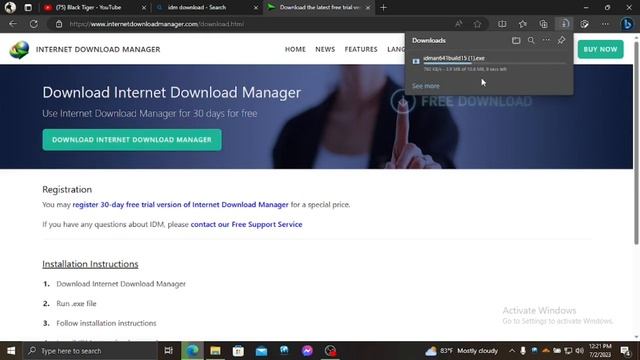Open downloads folder icon in Downloads panel
This screenshot has width=640, height=360.
click(516, 40)
